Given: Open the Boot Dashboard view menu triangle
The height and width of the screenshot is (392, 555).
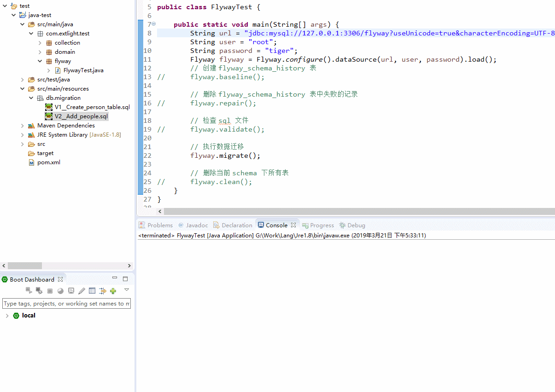Looking at the screenshot, I should pyautogui.click(x=127, y=290).
